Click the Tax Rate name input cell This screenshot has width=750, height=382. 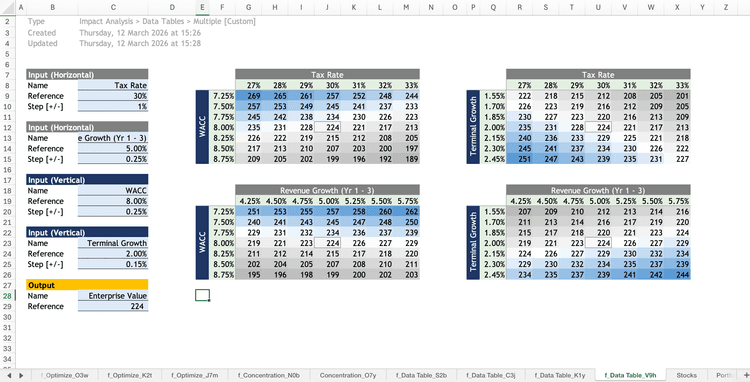(x=113, y=86)
